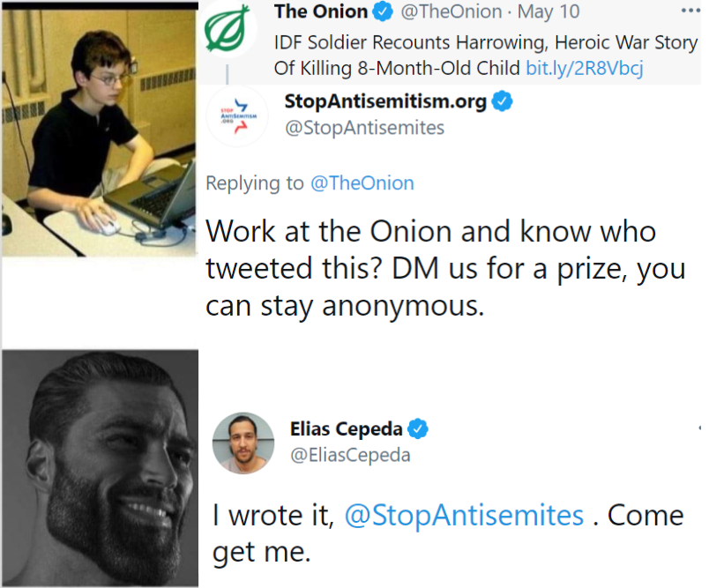Open the StopAntisemitism.org display name
Image resolution: width=709 pixels, height=588 pixels.
(x=385, y=101)
